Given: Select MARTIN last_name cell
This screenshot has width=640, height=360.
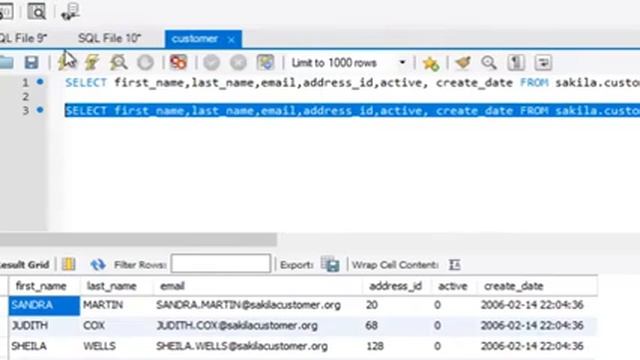Looking at the screenshot, I should coord(116,305).
